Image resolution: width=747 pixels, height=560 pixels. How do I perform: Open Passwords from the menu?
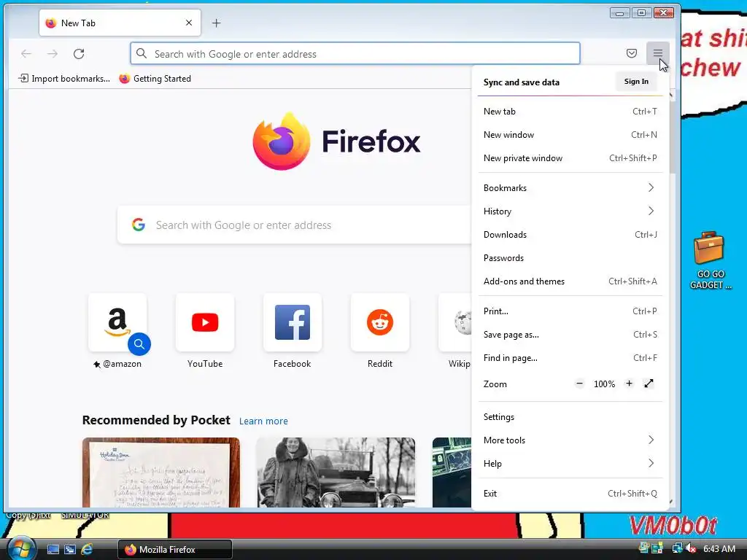[x=570, y=258]
